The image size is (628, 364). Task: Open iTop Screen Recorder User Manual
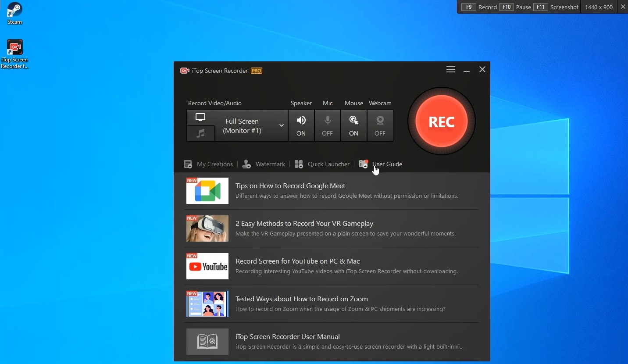[x=288, y=337]
